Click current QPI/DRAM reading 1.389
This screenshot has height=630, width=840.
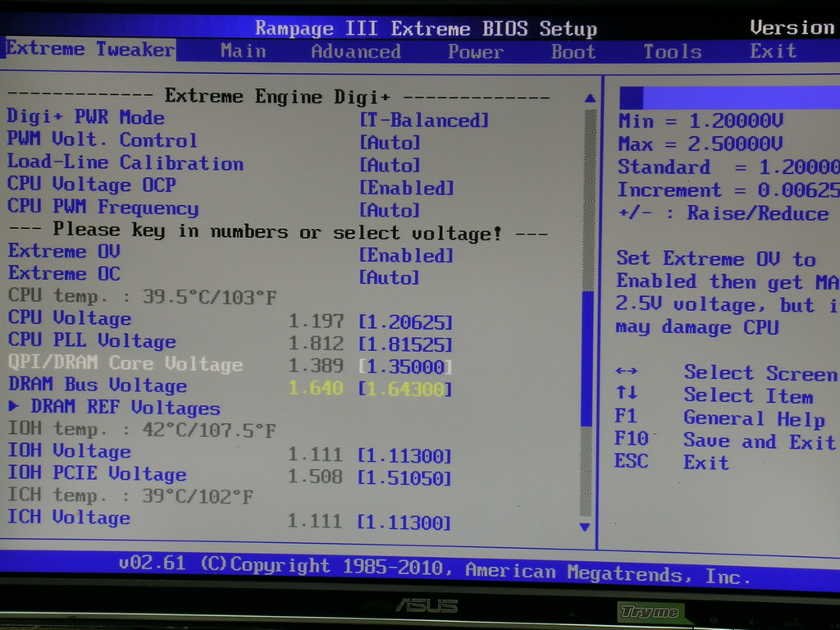click(316, 366)
